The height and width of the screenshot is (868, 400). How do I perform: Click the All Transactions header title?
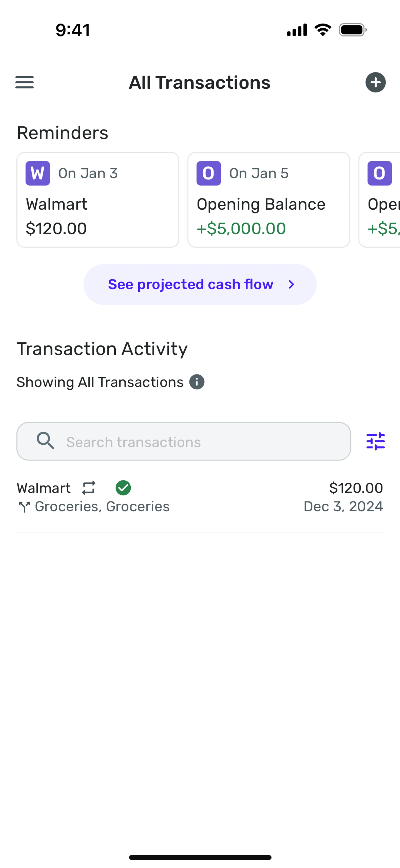[x=200, y=83]
